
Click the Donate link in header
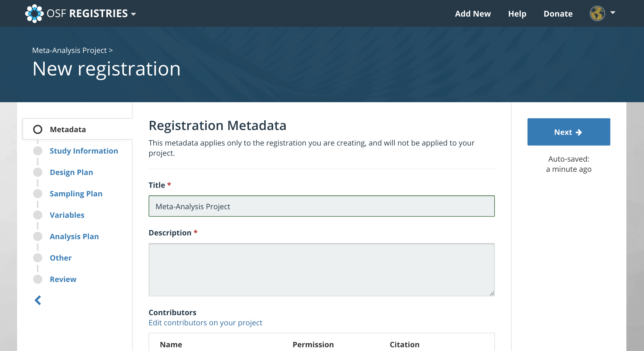(558, 14)
